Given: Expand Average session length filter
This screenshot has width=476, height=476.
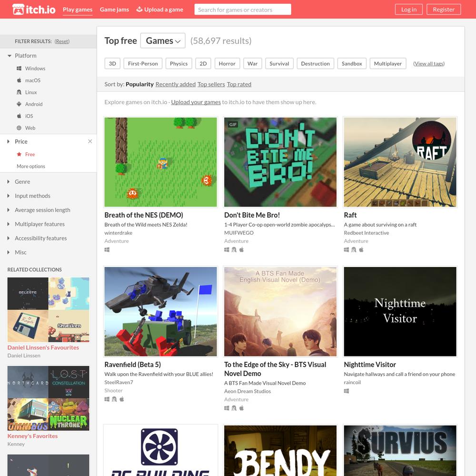Looking at the screenshot, I should (x=8, y=210).
